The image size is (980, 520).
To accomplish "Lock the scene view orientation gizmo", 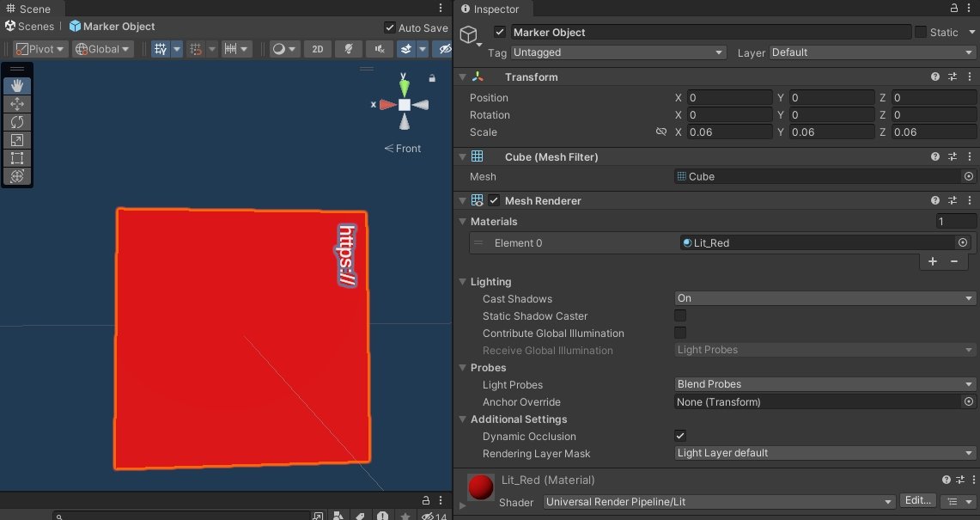I will tap(432, 78).
